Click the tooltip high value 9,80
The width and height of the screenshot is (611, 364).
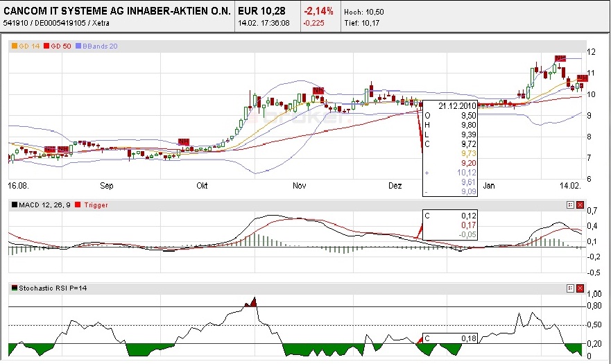(468, 125)
